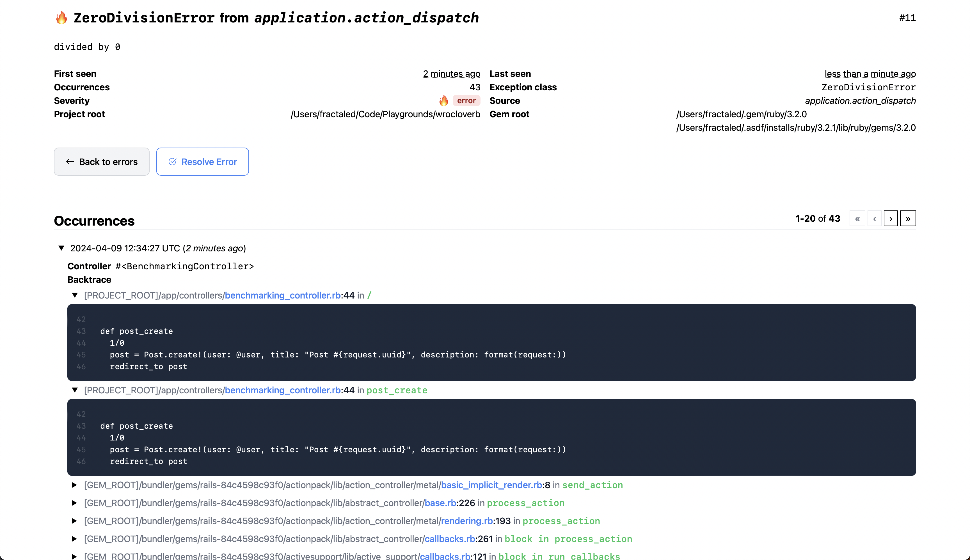Expand base.rb:226 process_action frame
Viewport: 970px width, 560px height.
75,503
